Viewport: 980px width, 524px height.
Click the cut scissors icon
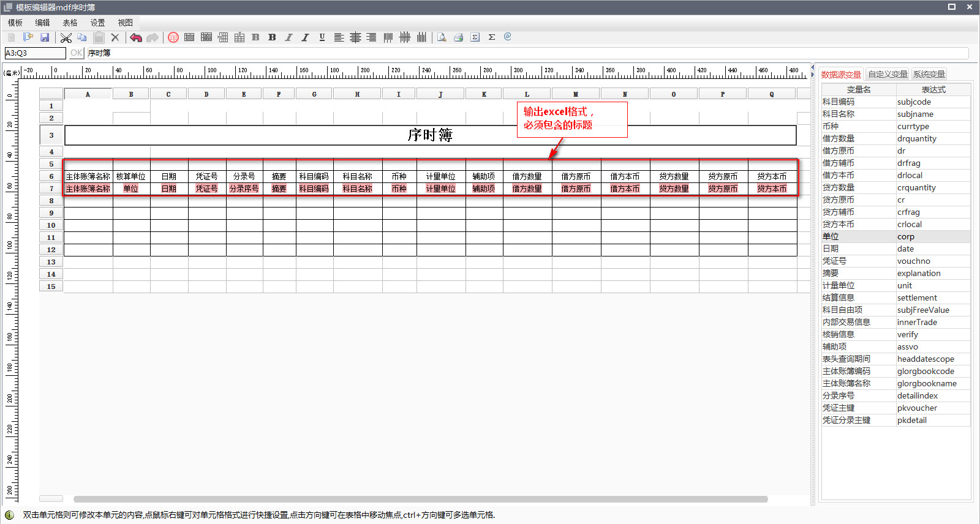click(66, 38)
